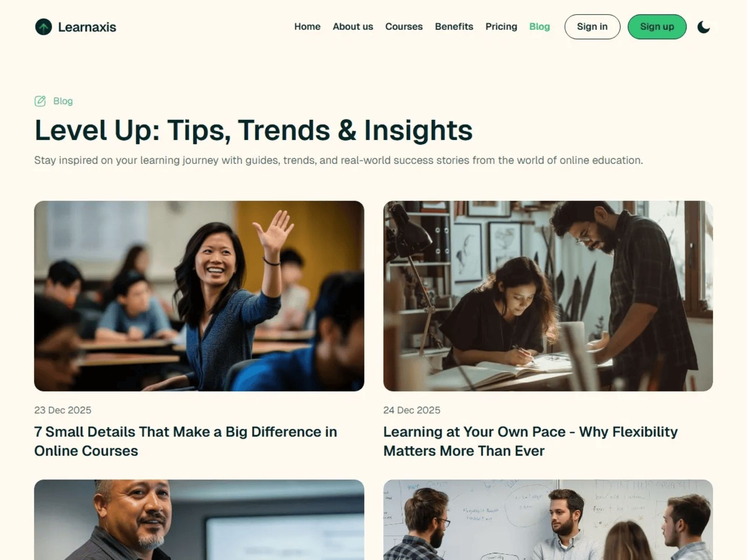Open "Learning at Your Own Pace" article
The image size is (747, 560).
(x=530, y=441)
